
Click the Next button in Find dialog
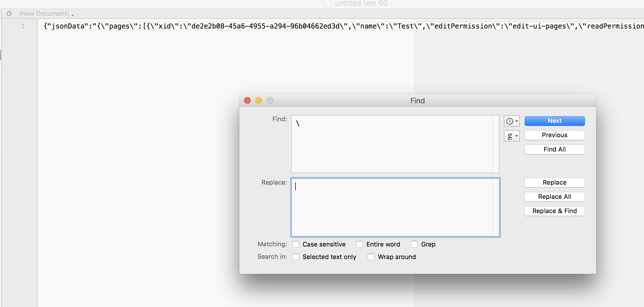pos(555,121)
